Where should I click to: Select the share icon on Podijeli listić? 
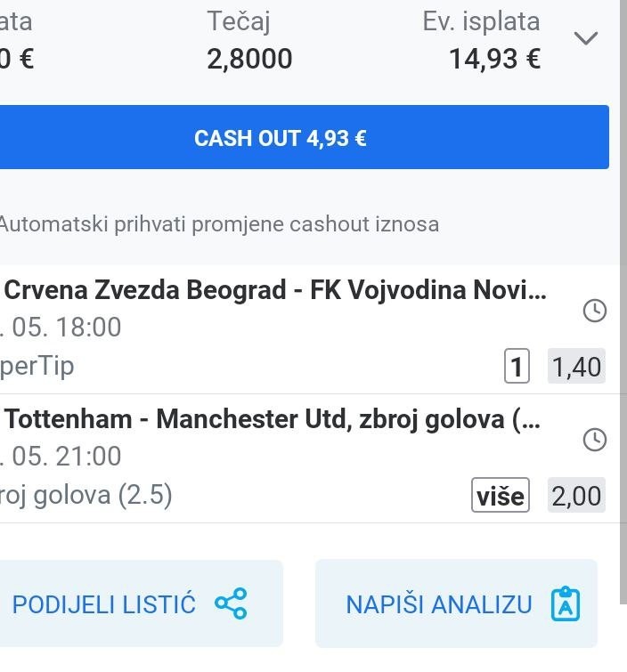coord(232,603)
